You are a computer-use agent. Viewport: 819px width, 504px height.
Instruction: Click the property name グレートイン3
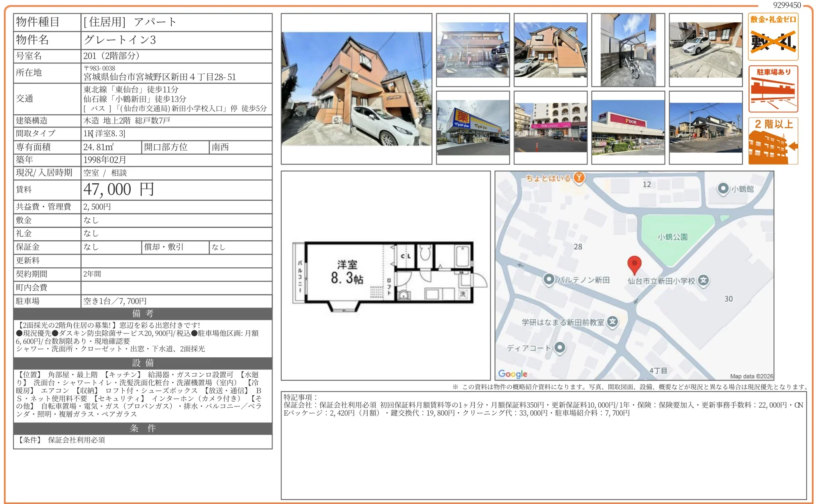click(120, 40)
